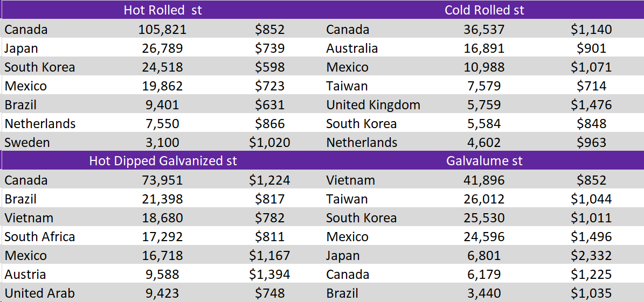Select Taiwan in the Cold Rolled section

click(x=347, y=86)
